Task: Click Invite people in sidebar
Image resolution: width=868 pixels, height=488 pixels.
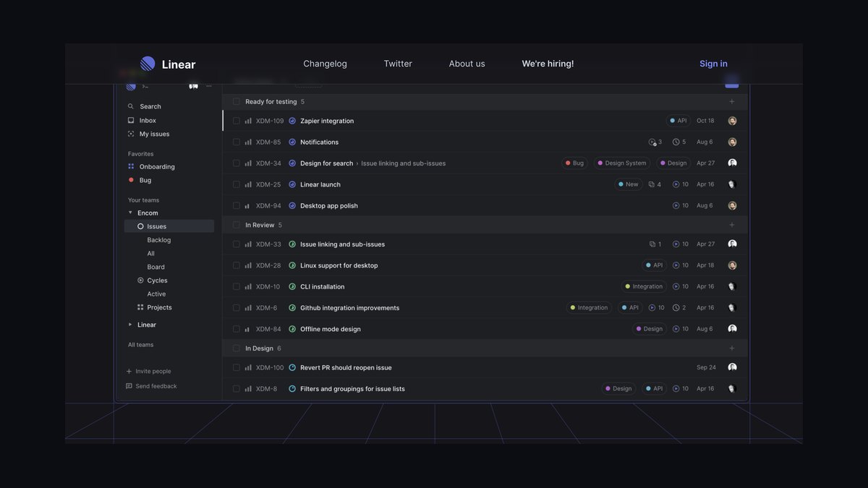Action: (x=149, y=372)
